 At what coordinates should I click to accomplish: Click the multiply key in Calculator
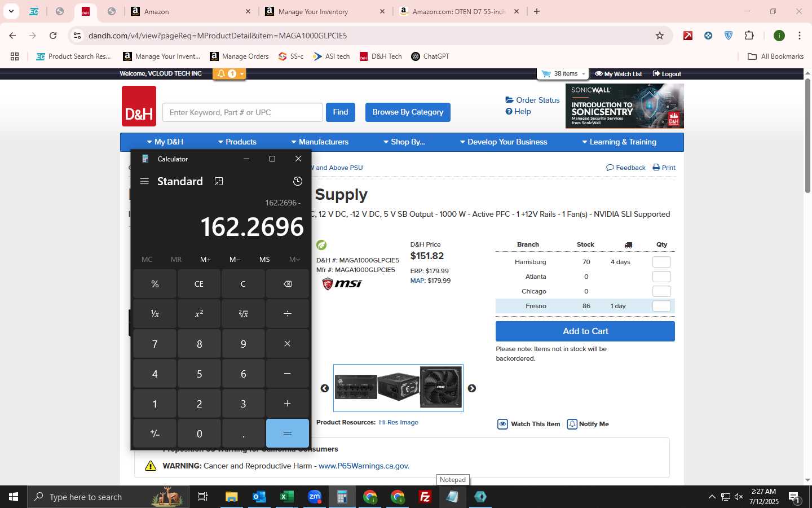288,344
